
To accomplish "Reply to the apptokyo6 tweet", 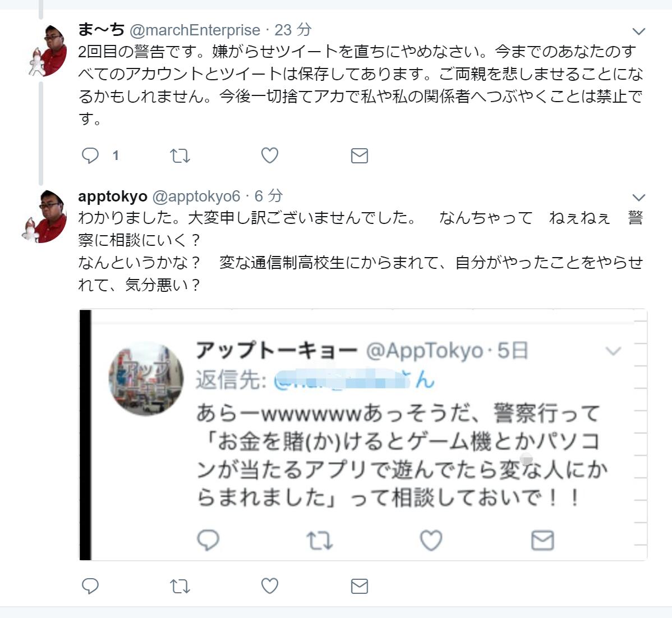I will pyautogui.click(x=90, y=586).
